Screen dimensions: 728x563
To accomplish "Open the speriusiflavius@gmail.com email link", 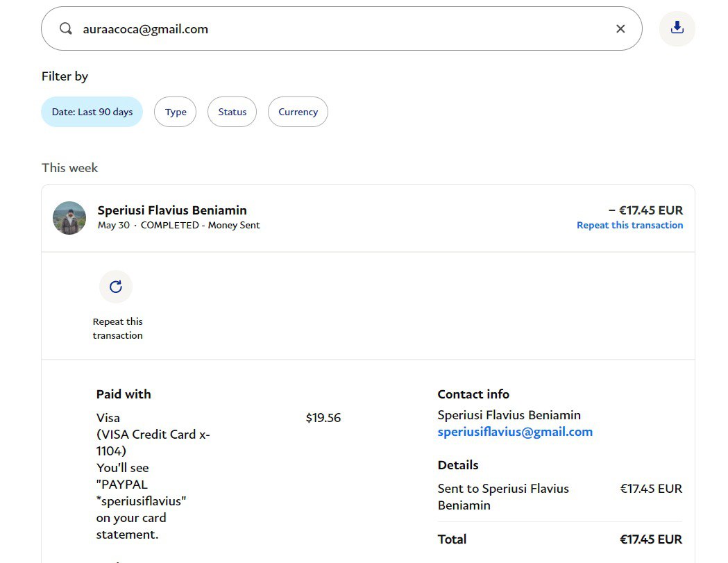I will pyautogui.click(x=515, y=432).
